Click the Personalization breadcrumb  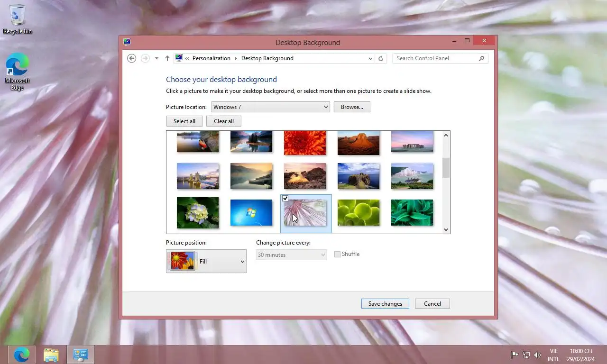[x=211, y=58]
